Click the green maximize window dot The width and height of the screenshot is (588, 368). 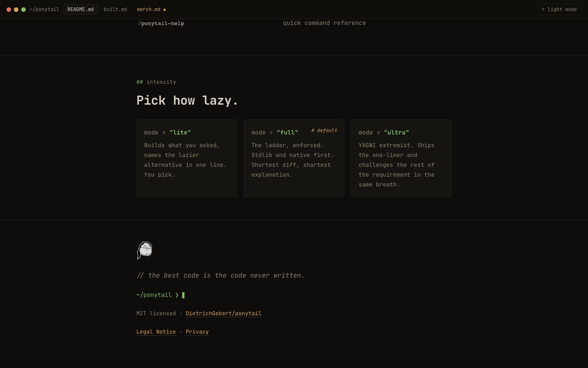[x=23, y=9]
